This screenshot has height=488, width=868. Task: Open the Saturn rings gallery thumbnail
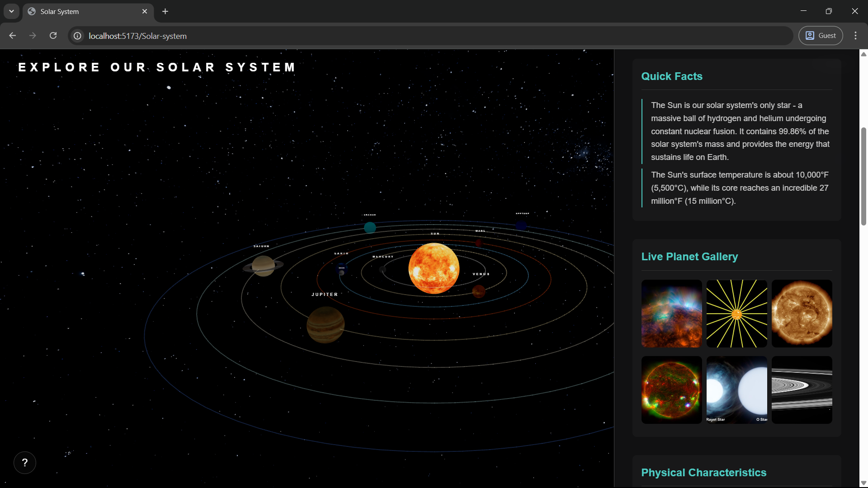(x=802, y=390)
